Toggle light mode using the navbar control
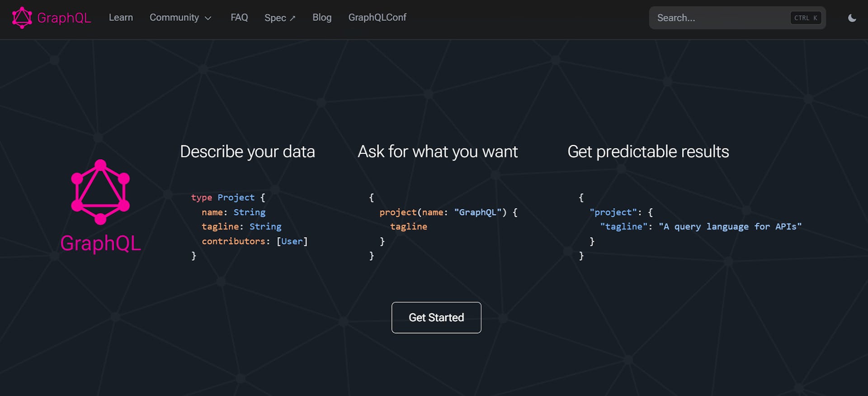 coord(852,18)
